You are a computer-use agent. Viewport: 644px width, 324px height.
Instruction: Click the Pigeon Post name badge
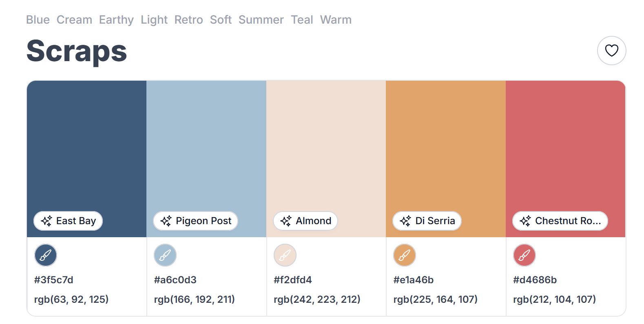[x=195, y=221]
